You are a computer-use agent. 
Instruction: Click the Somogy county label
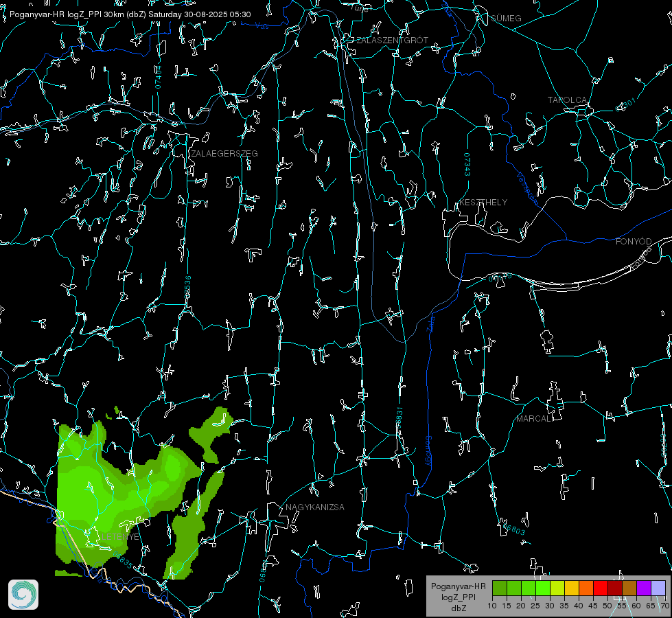[428, 452]
